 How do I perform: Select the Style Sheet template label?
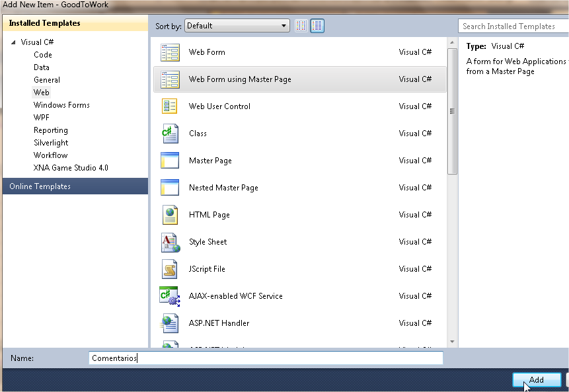click(208, 242)
